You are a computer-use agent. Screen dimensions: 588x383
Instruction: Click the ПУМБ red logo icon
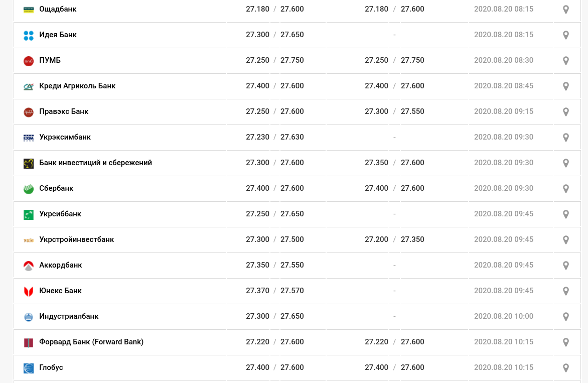click(29, 61)
